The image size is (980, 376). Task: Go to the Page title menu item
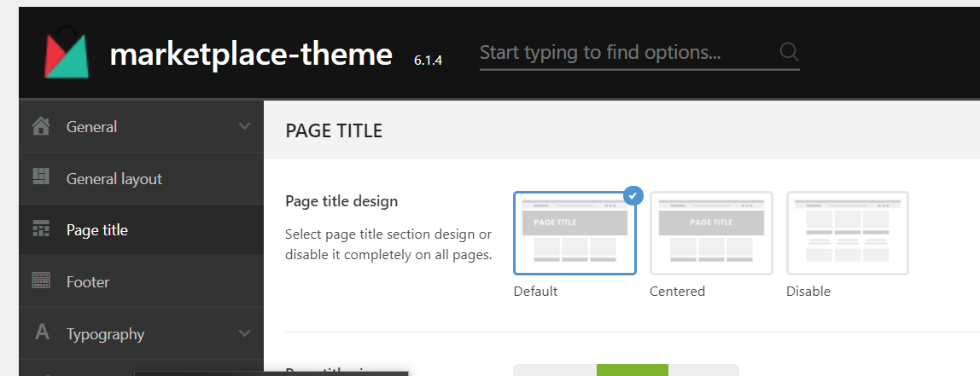click(x=97, y=230)
